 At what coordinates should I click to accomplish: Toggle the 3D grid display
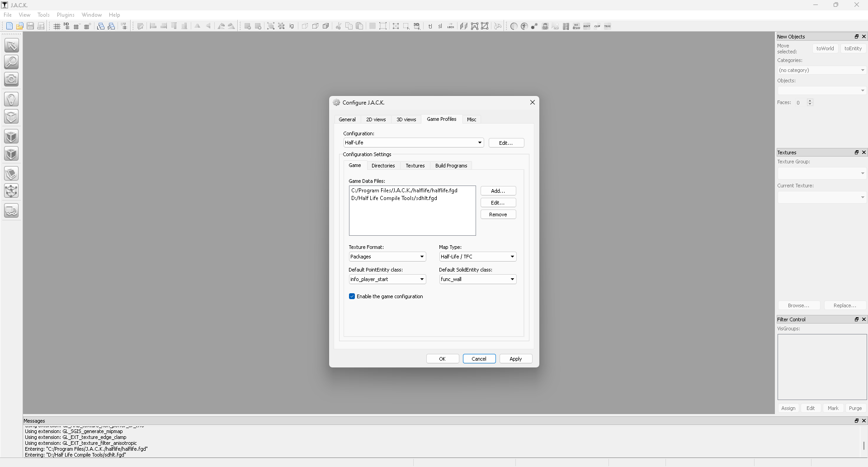pyautogui.click(x=66, y=26)
